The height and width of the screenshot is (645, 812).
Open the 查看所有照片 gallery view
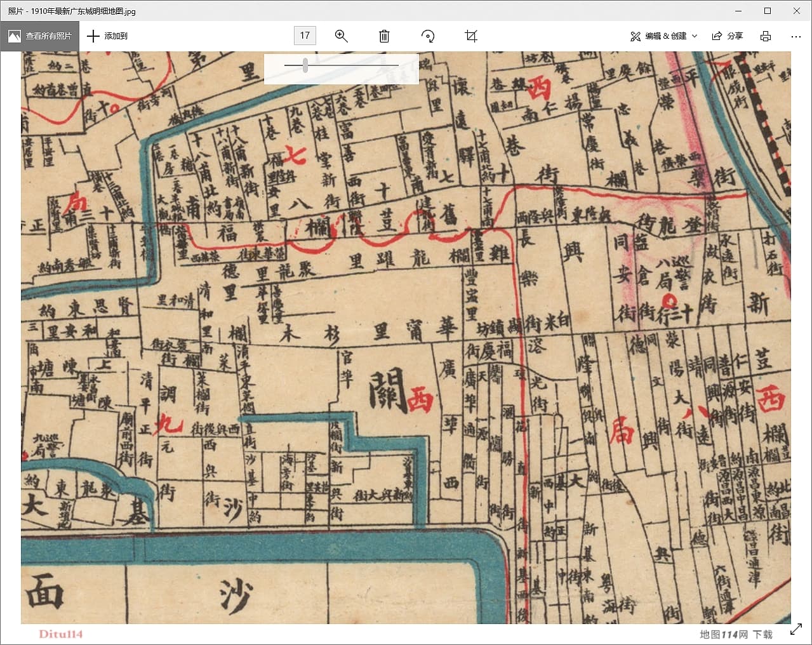click(41, 36)
